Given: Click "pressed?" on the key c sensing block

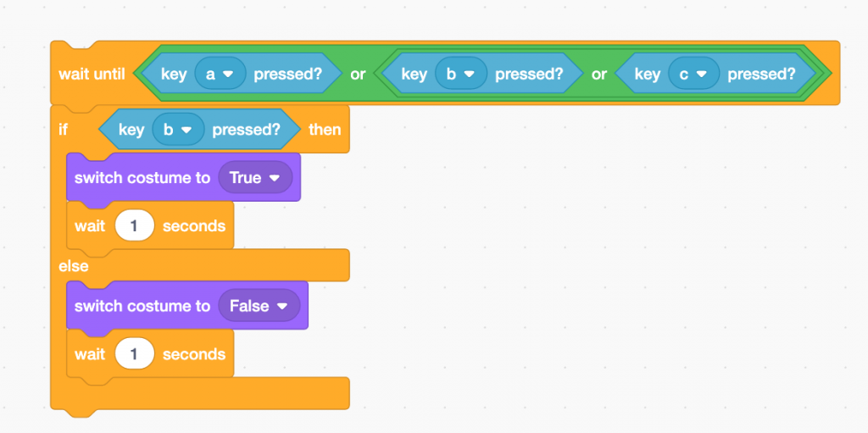Looking at the screenshot, I should [x=761, y=74].
